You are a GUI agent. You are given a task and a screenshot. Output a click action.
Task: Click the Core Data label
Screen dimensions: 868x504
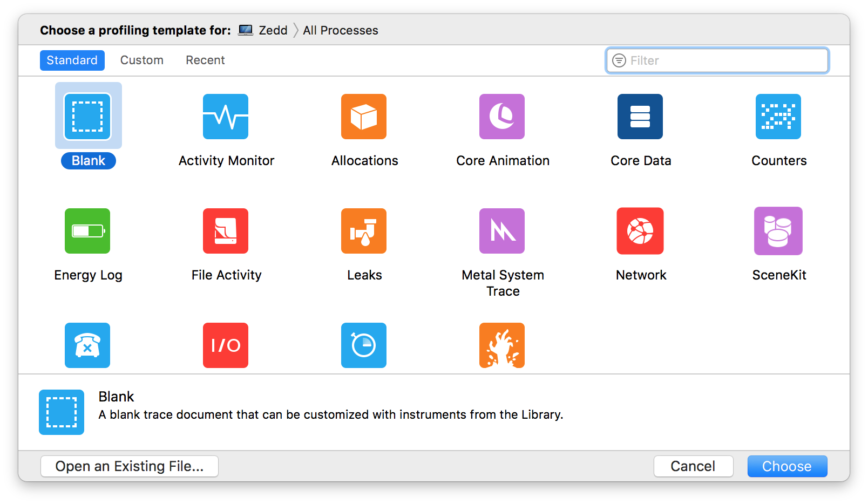641,161
